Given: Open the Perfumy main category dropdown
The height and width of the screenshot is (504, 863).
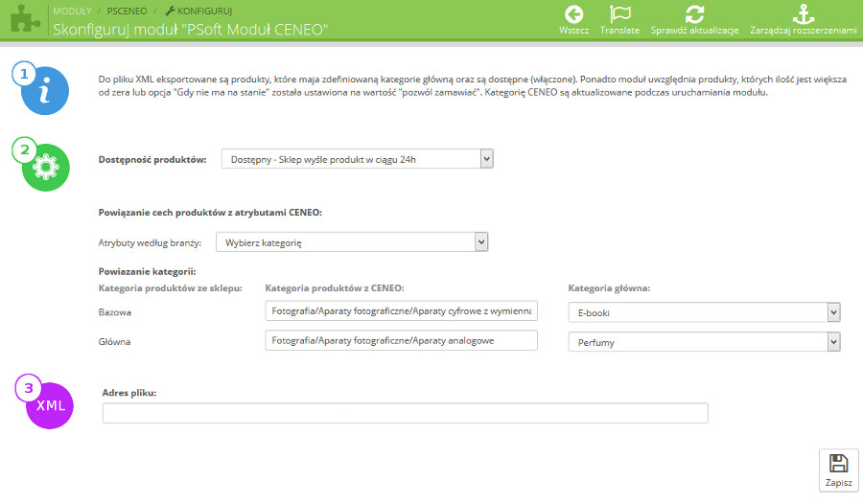Looking at the screenshot, I should click(x=704, y=342).
